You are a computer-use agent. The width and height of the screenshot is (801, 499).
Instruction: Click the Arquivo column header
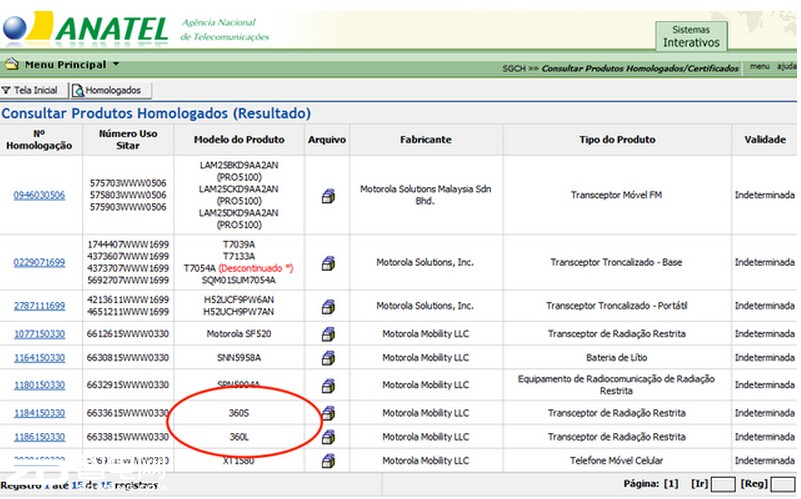(x=327, y=139)
